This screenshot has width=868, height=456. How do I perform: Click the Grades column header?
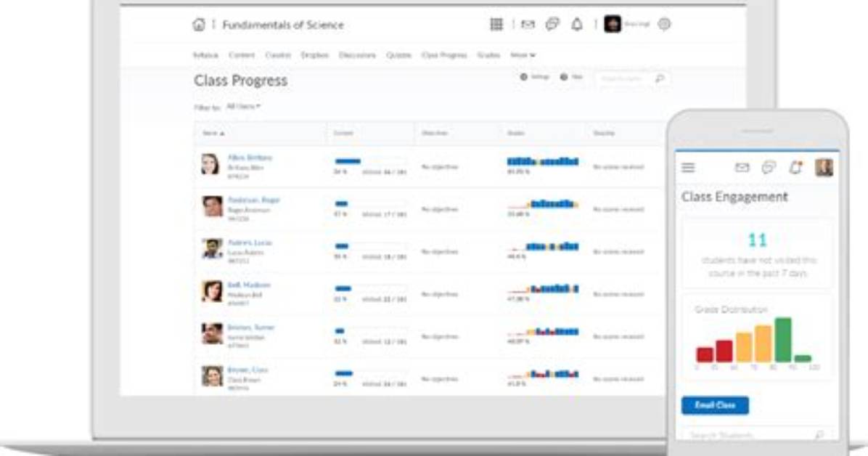tap(515, 134)
